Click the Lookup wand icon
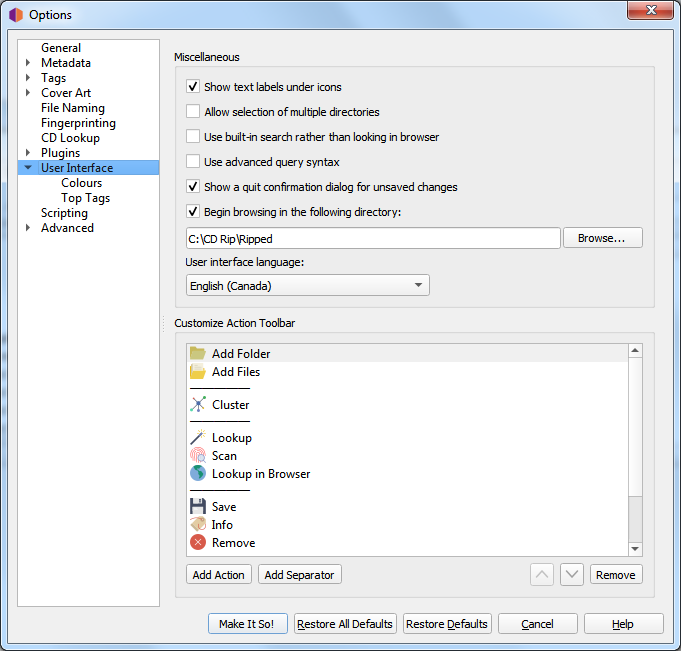681x651 pixels. 198,438
